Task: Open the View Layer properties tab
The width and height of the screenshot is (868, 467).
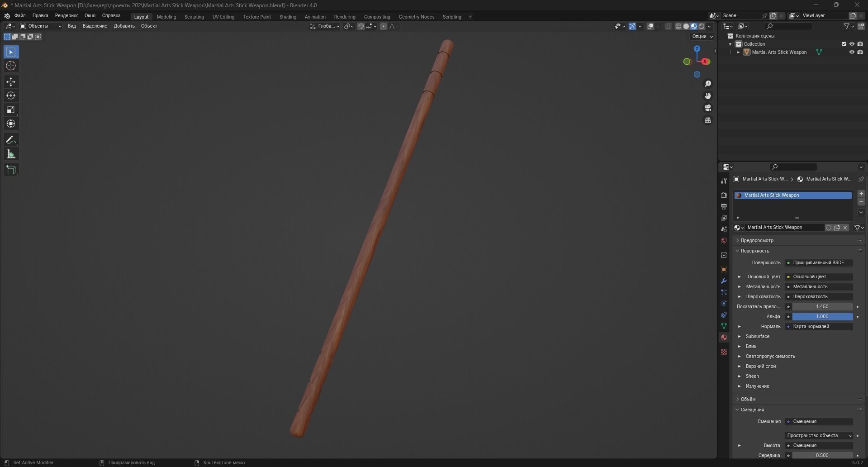Action: pyautogui.click(x=724, y=218)
